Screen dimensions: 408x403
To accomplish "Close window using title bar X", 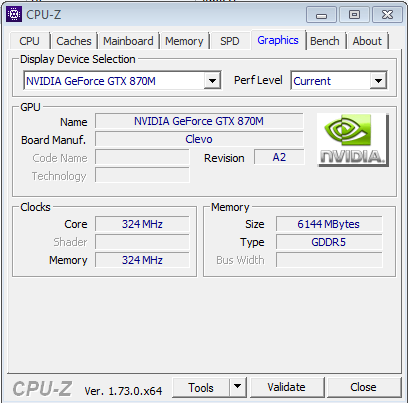I will [387, 15].
